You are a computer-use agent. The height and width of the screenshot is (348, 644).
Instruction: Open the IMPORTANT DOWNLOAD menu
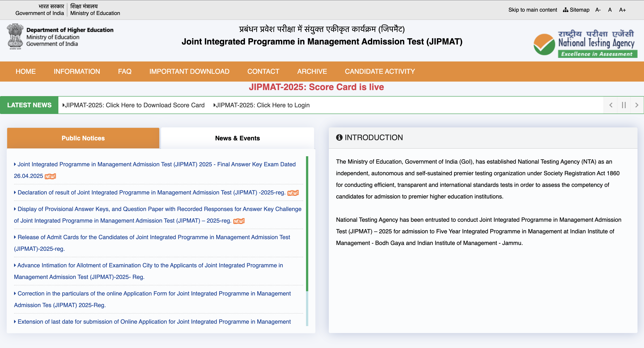tap(189, 72)
